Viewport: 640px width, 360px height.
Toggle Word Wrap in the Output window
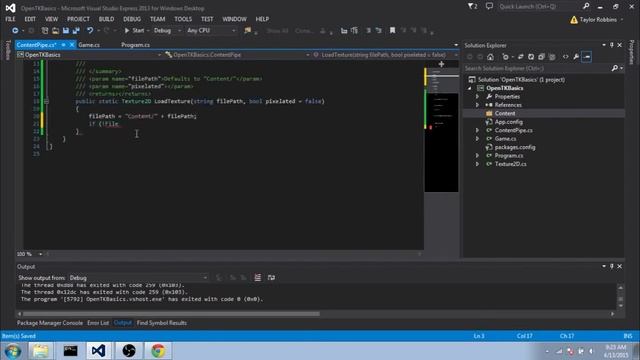click(x=271, y=278)
